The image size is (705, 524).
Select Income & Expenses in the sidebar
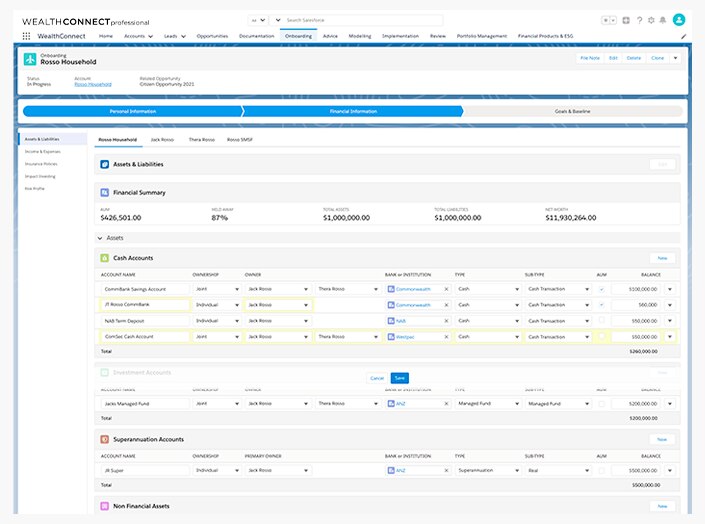pos(42,152)
